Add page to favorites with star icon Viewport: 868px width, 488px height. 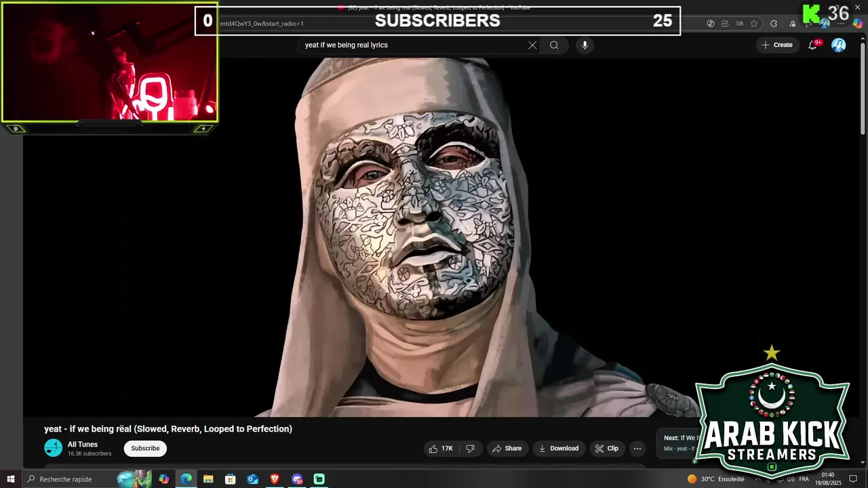(x=754, y=23)
